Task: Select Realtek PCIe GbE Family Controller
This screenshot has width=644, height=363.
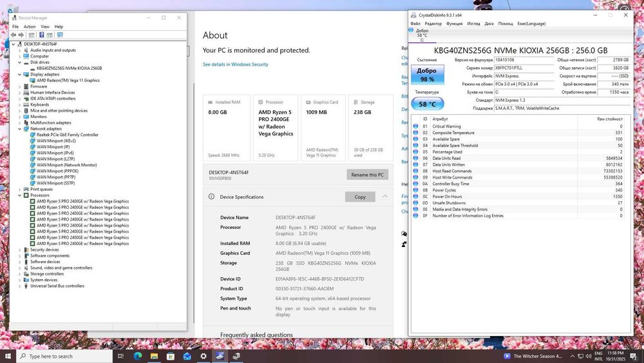Action: point(68,134)
